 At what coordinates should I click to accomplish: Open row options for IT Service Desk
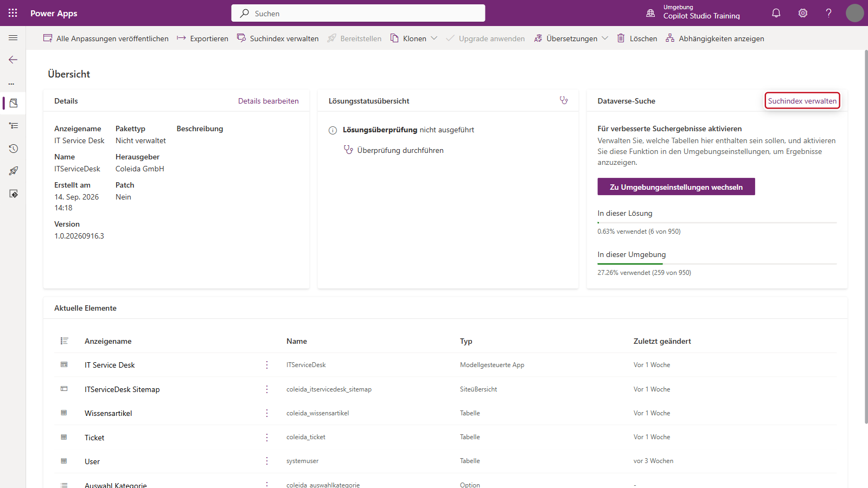(267, 365)
